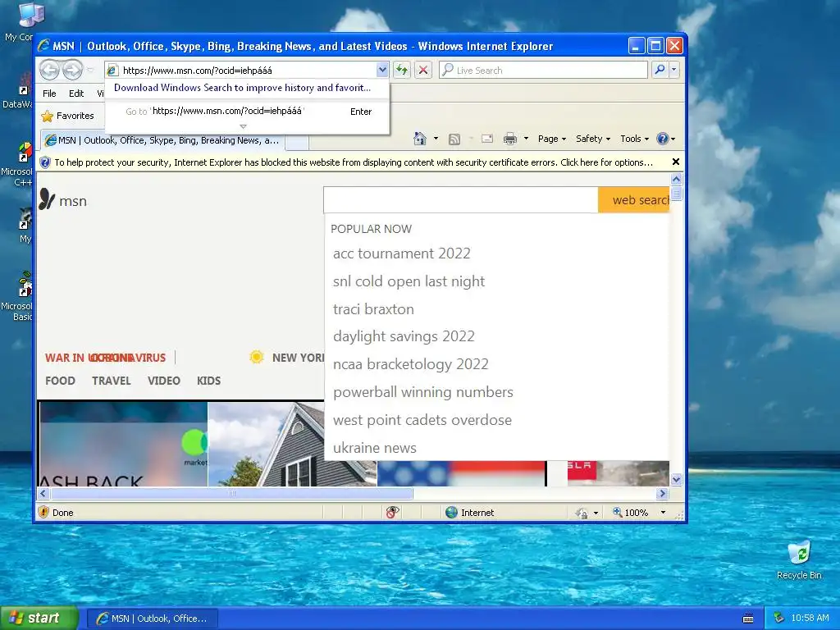This screenshot has height=630, width=840.
Task: Open the Page dropdown menu
Action: [552, 139]
